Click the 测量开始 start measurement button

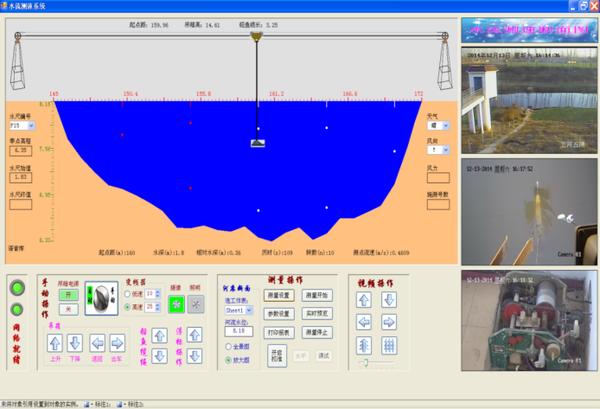317,295
